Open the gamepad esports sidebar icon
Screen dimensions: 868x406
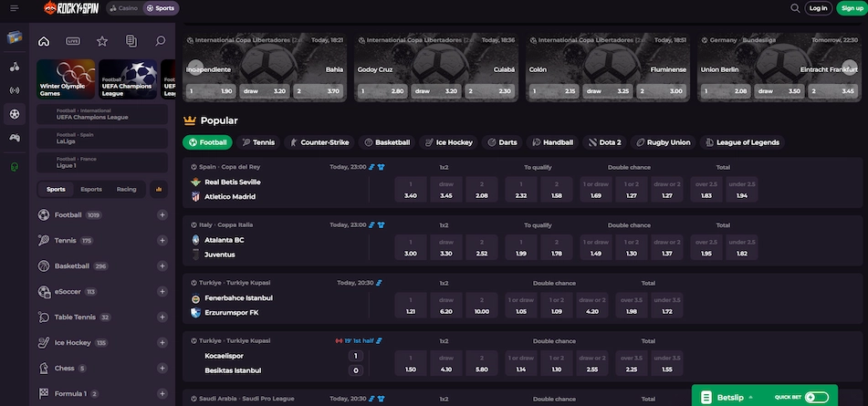tap(15, 138)
